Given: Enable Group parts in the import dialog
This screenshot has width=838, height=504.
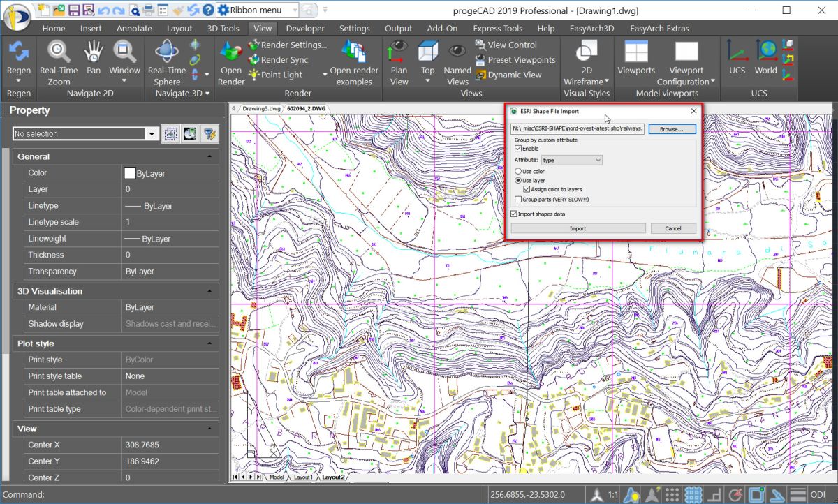Looking at the screenshot, I should 519,200.
